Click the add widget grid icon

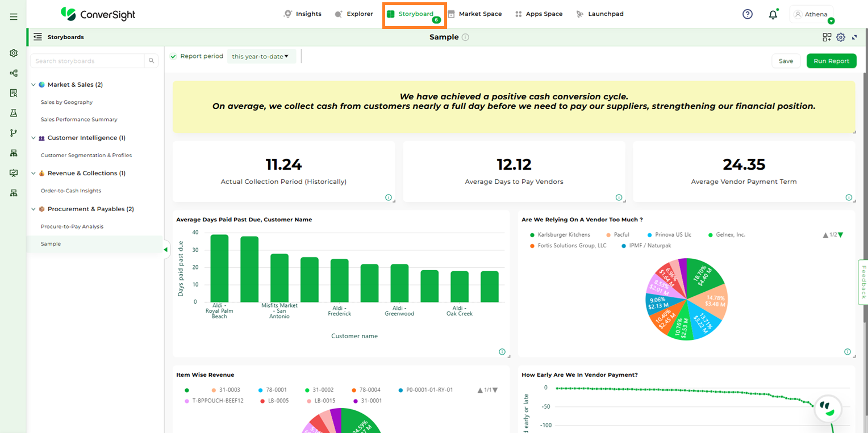click(x=827, y=37)
